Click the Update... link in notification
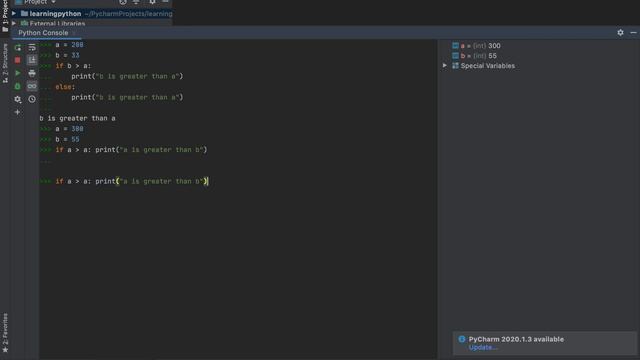640x360 pixels. coord(483,348)
